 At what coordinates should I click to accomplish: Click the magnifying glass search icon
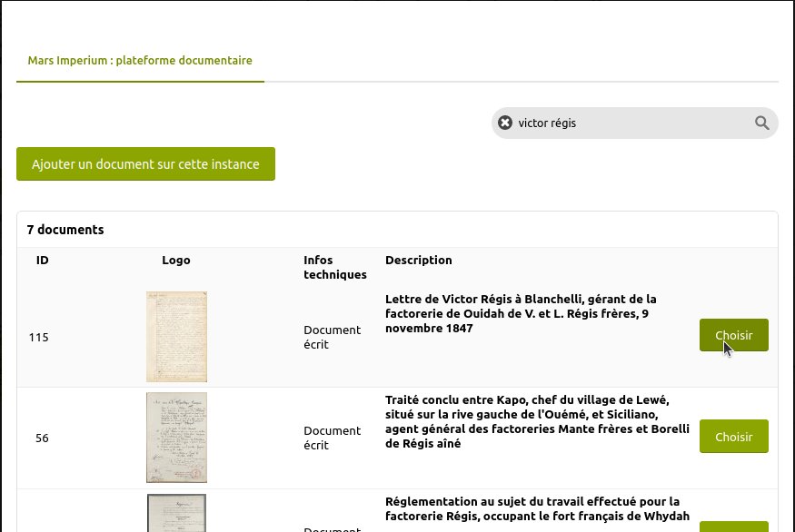coord(761,123)
